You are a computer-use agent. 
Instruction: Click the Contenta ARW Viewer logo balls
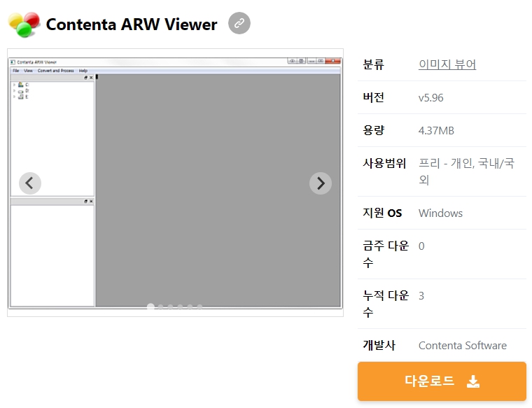tap(24, 24)
